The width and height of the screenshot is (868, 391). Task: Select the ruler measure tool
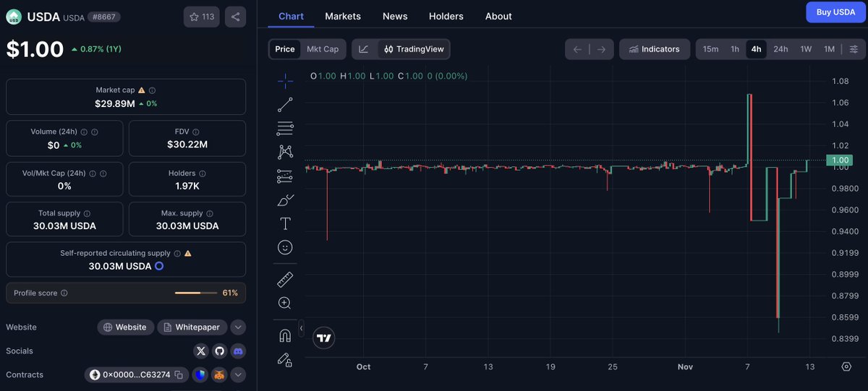(x=285, y=280)
